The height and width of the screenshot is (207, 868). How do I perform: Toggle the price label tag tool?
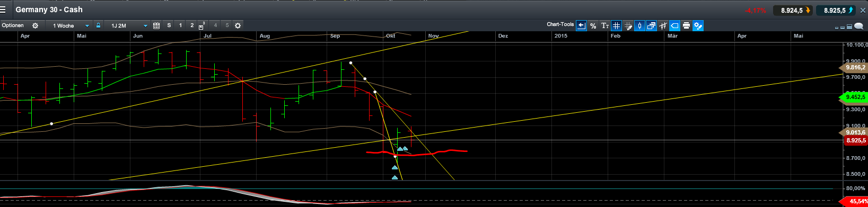coord(674,25)
